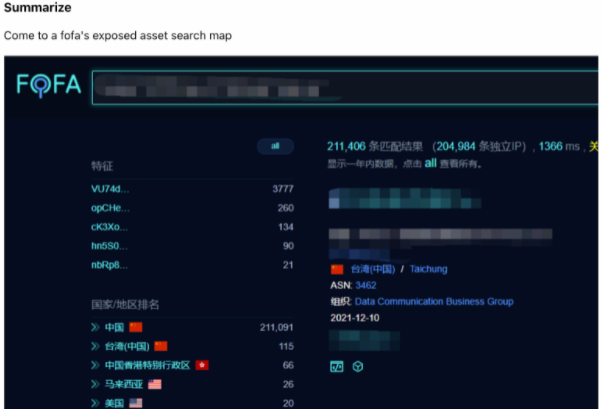The height and width of the screenshot is (412, 602).
Task: Expand the 台湾(中国) row chevron
Action: [95, 346]
